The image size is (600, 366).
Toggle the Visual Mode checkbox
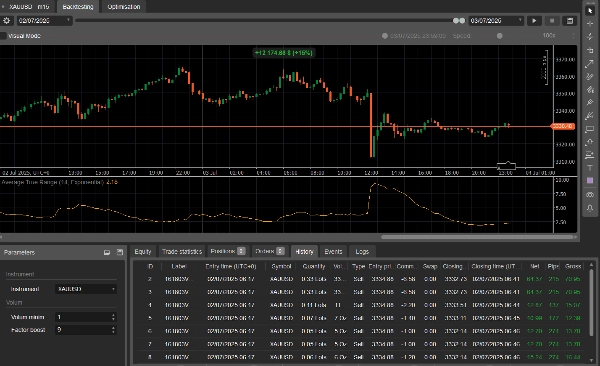3,36
